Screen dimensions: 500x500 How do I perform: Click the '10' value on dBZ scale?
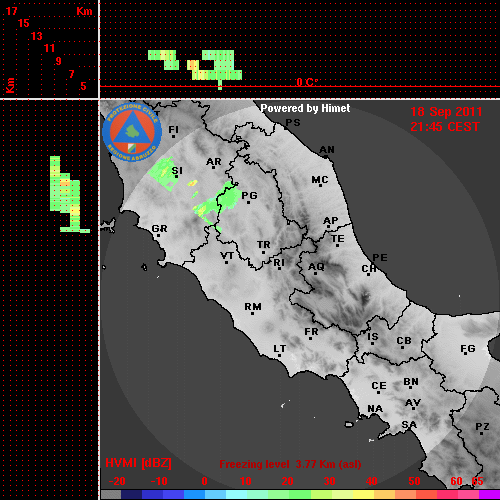tap(246, 481)
